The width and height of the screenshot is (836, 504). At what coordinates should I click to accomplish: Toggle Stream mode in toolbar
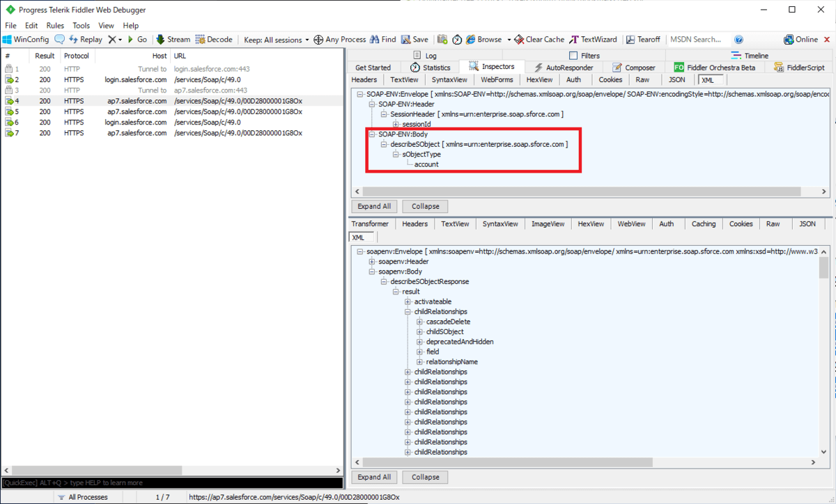(173, 40)
